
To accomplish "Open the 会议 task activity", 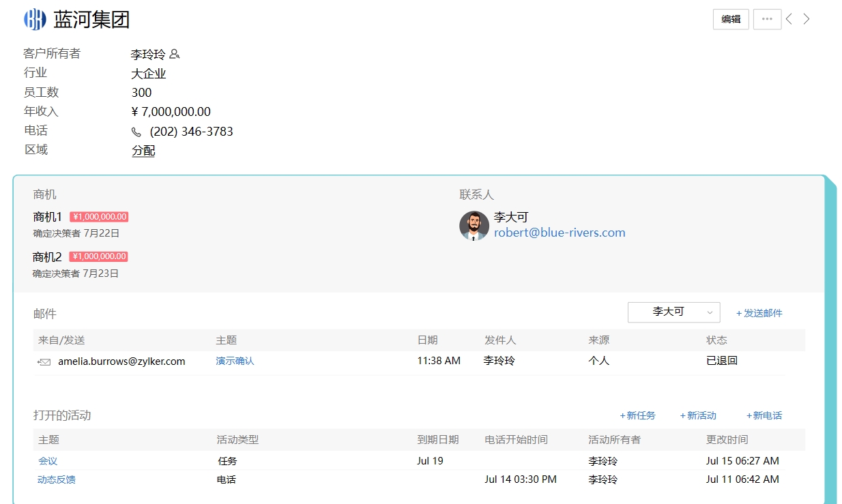I will [x=48, y=461].
